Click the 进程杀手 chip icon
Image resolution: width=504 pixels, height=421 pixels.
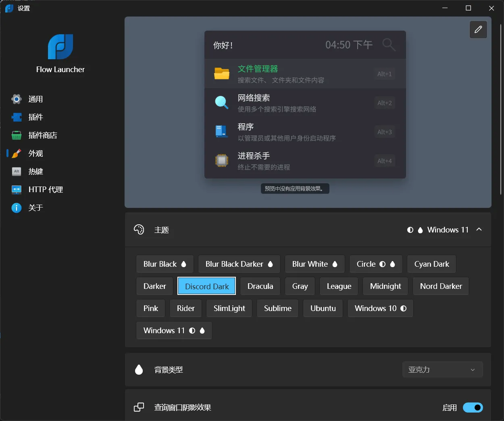(222, 161)
